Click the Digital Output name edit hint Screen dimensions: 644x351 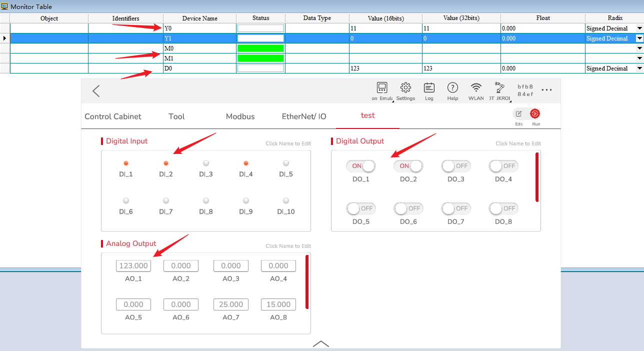click(x=518, y=143)
